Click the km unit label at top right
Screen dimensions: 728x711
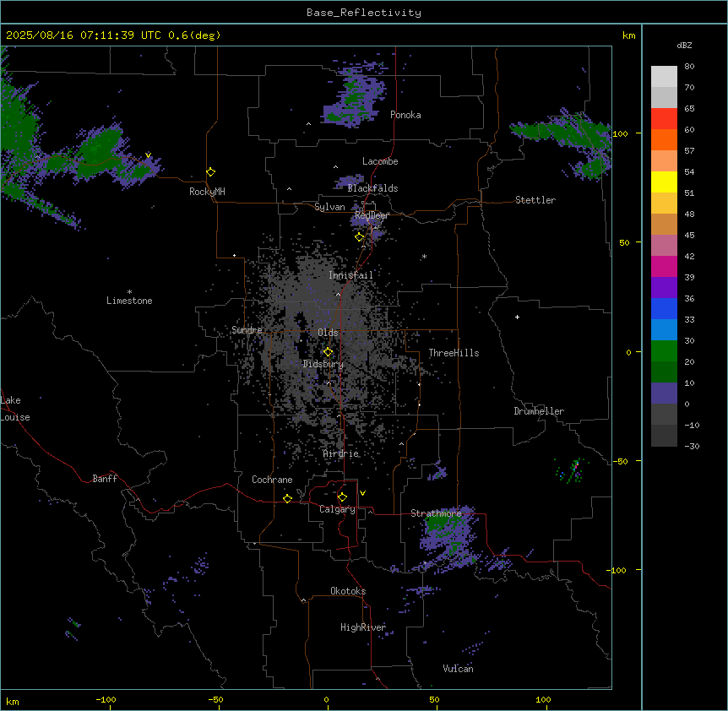point(629,35)
